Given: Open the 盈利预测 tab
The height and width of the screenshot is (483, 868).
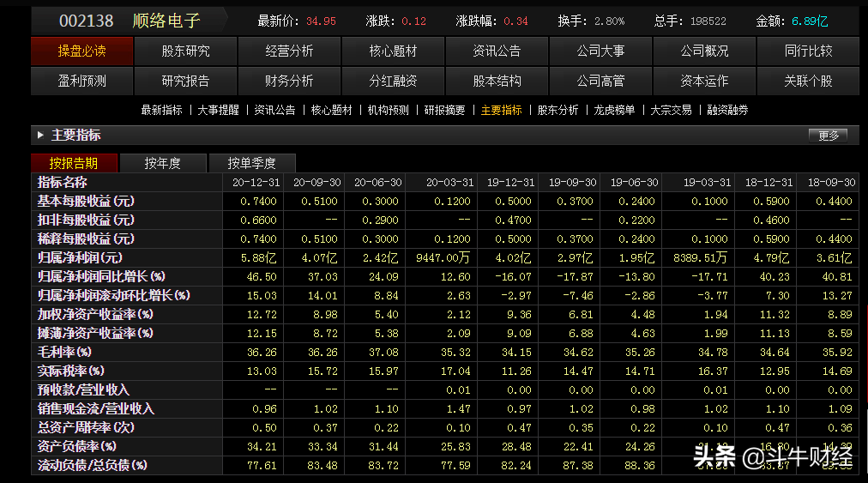Looking at the screenshot, I should pyautogui.click(x=82, y=81).
